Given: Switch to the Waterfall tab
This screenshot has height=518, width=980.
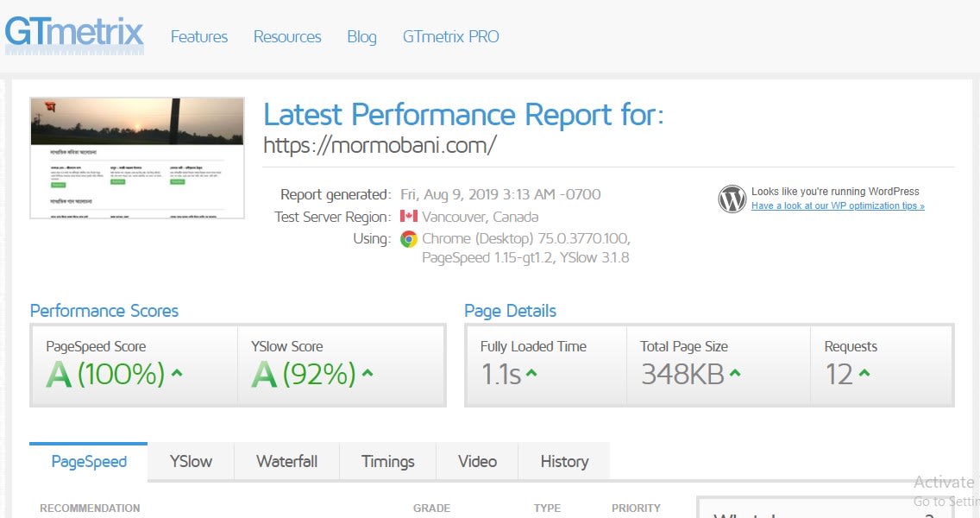Looking at the screenshot, I should [x=286, y=462].
